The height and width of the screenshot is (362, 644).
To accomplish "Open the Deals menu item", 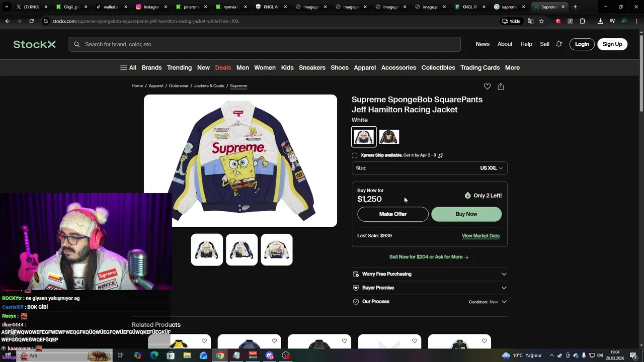I will [x=223, y=67].
